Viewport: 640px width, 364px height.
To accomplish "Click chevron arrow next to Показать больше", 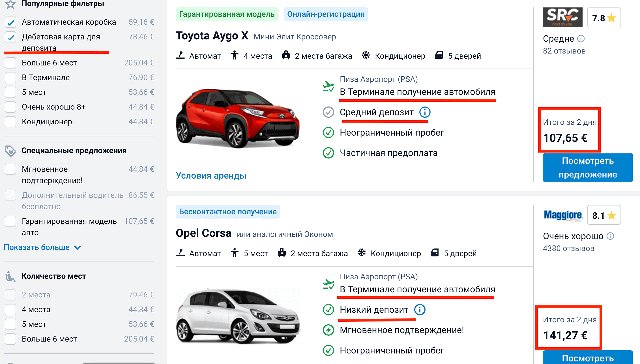I will 77,247.
